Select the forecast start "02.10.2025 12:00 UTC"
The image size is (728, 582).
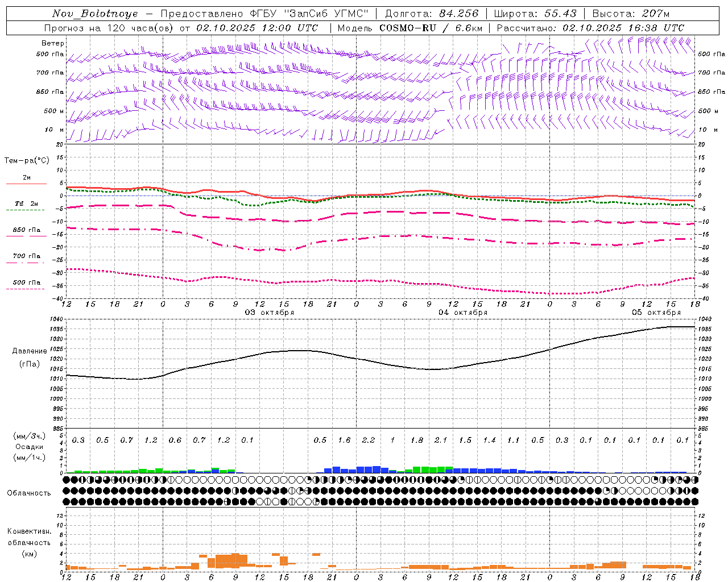pyautogui.click(x=257, y=28)
